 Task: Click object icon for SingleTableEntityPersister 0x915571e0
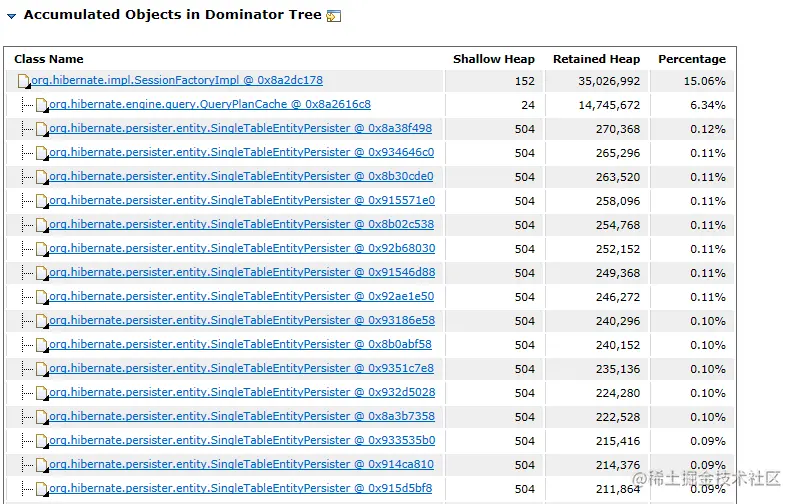pyautogui.click(x=42, y=201)
